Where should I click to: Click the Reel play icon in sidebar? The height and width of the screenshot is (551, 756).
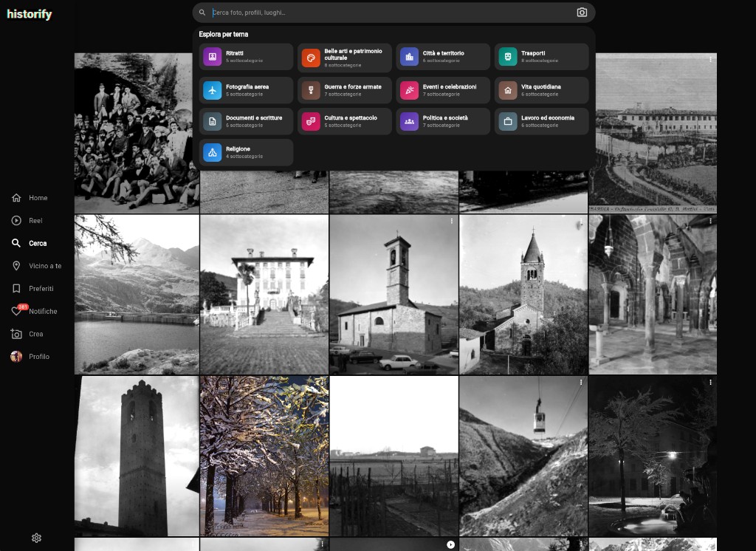click(x=16, y=221)
